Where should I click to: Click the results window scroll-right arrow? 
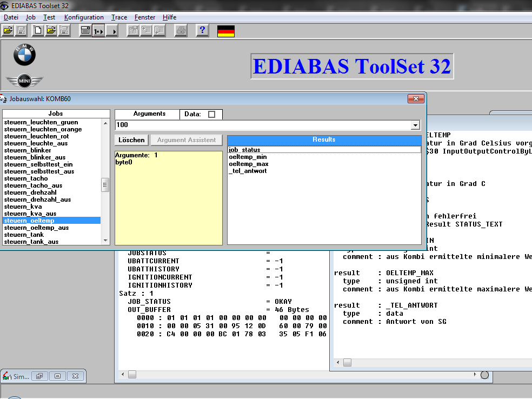click(x=475, y=374)
